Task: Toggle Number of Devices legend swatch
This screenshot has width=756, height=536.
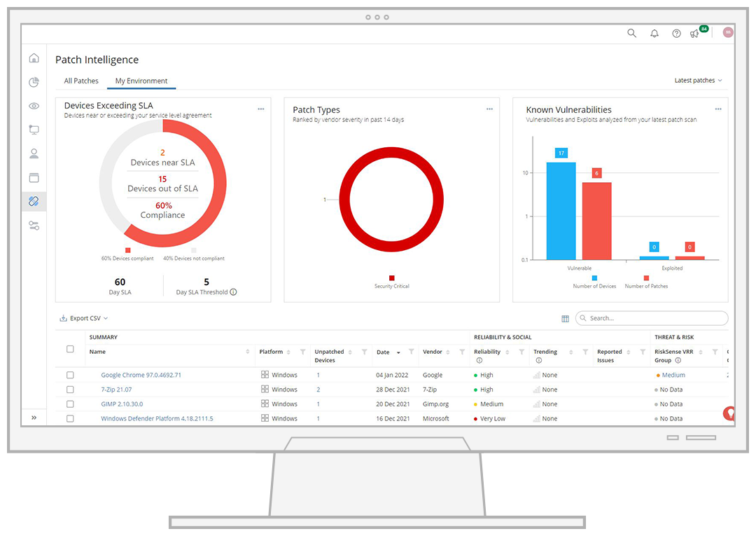Action: 594,278
